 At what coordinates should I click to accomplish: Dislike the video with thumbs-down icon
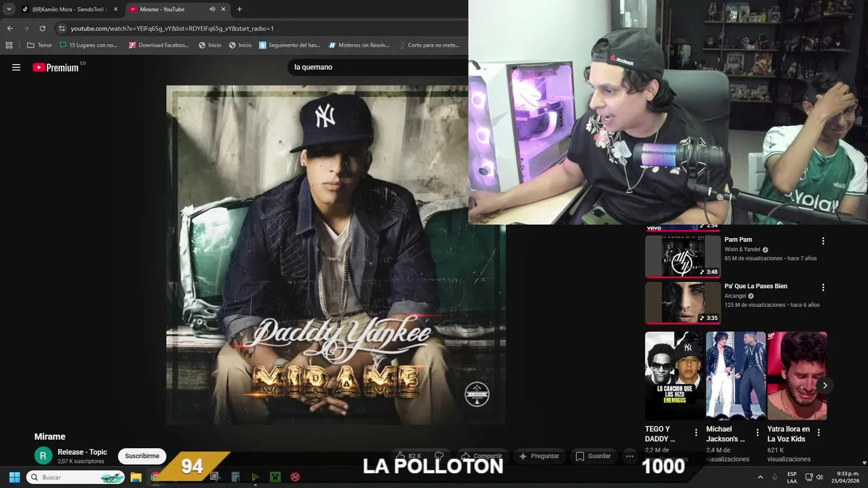coord(439,456)
